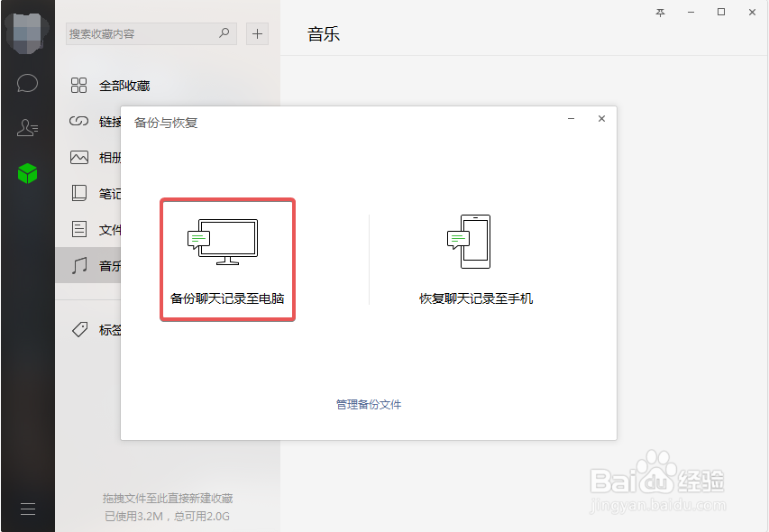
Task: Open the 管理备份文件 link
Action: [x=369, y=405]
